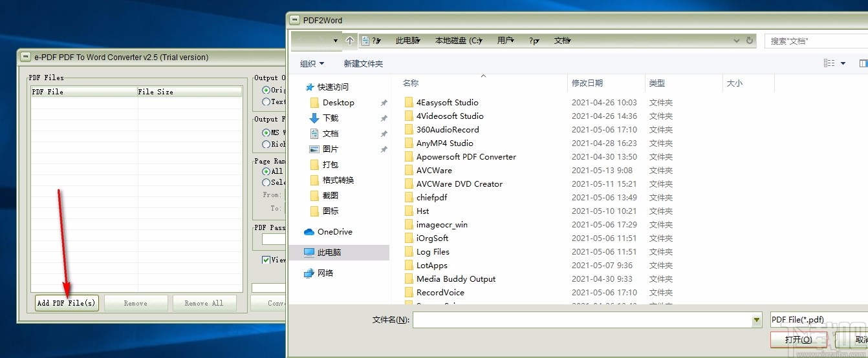
Task: Click the refresh icon in the address bar
Action: 750,40
